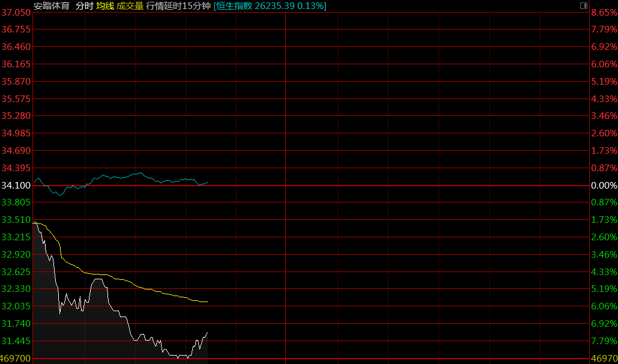
Task: Click the 安踏体育 stock name
Action: coord(52,6)
